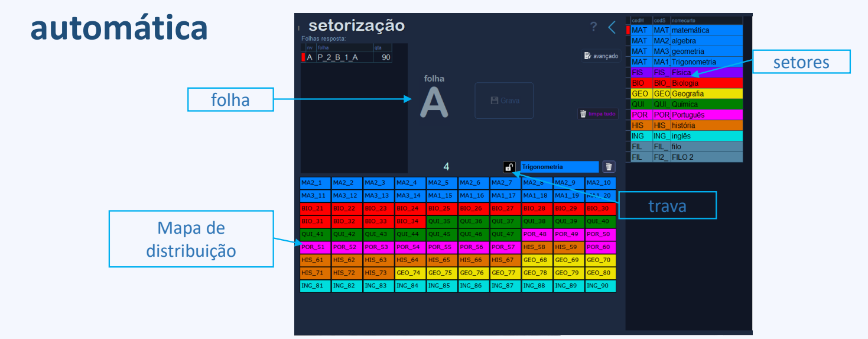This screenshot has height=339, width=868.
Task: Select the geometria sector row
Action: (x=684, y=51)
